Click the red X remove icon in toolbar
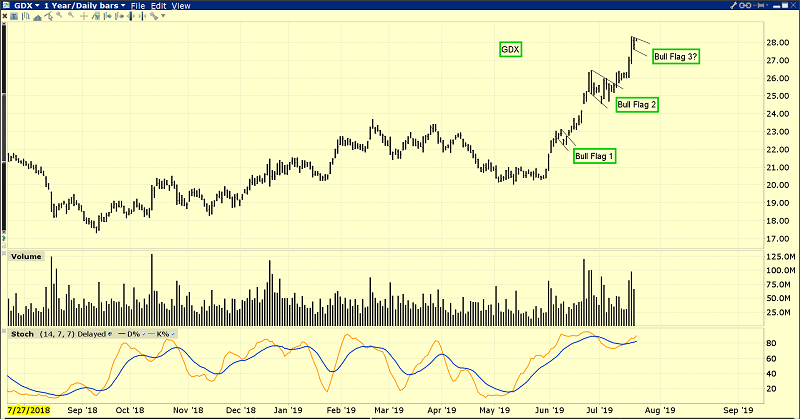This screenshot has width=800, height=419. click(x=5, y=16)
